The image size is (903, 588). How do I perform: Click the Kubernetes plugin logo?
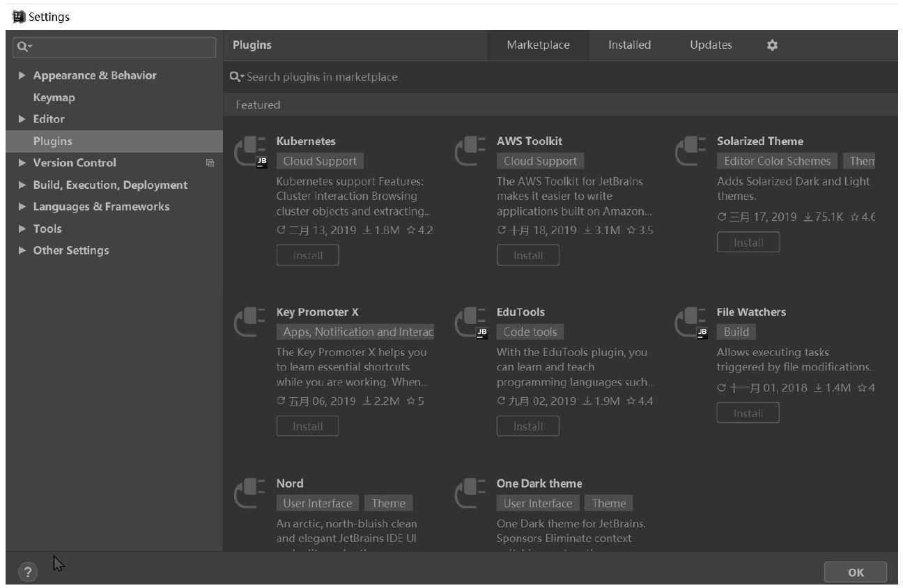252,148
